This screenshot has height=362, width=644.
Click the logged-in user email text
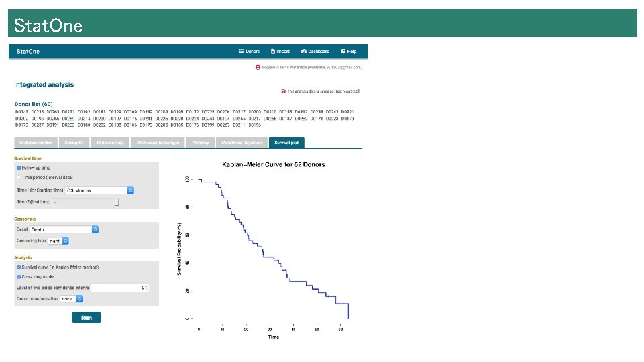(x=337, y=67)
